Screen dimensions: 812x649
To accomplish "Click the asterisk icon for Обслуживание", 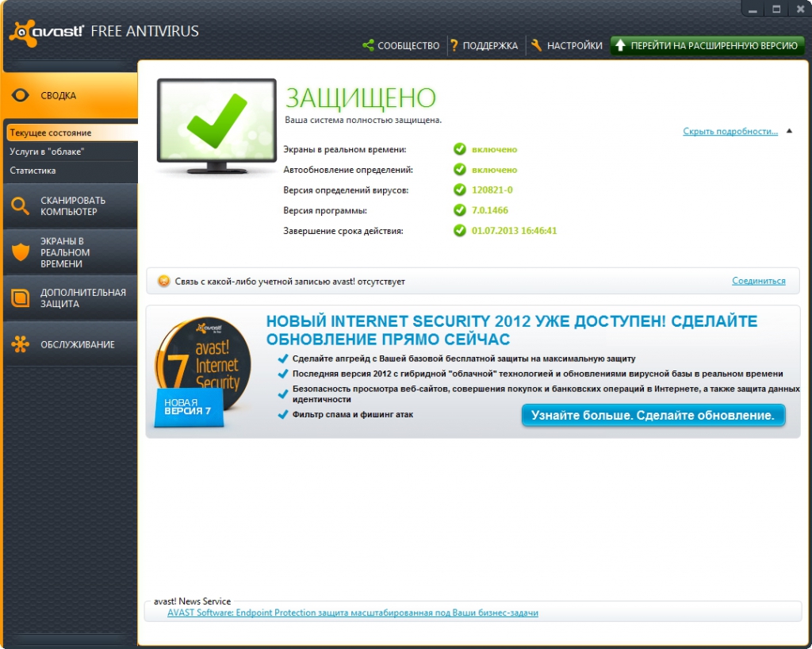I will tap(20, 344).
